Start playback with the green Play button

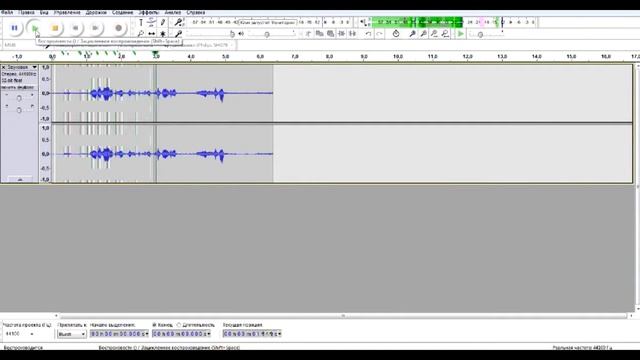tap(35, 28)
